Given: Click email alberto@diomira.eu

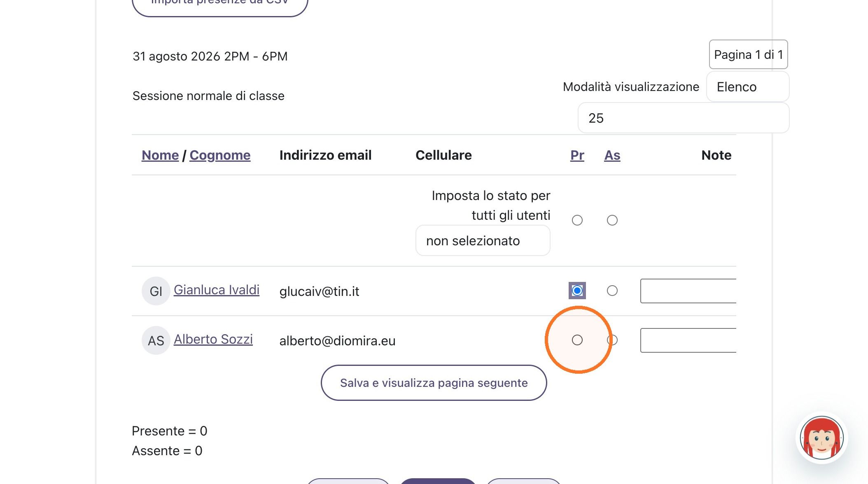Looking at the screenshot, I should pyautogui.click(x=337, y=341).
